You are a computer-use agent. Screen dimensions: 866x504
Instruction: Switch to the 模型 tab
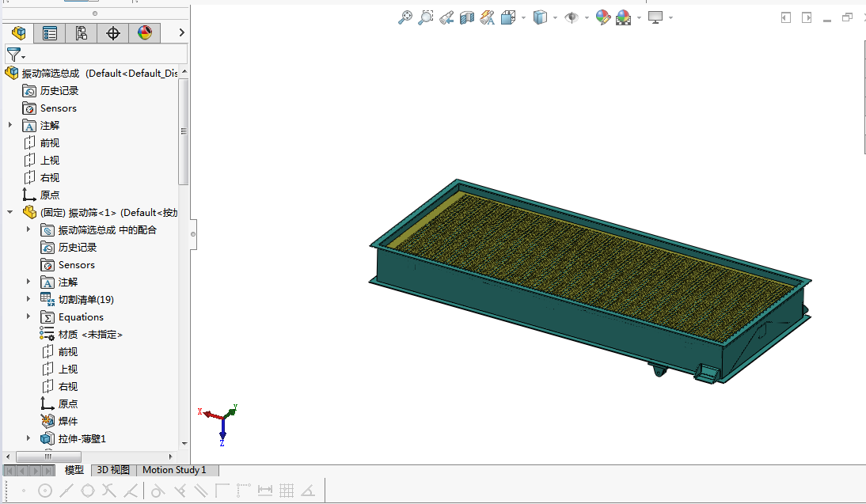point(74,470)
